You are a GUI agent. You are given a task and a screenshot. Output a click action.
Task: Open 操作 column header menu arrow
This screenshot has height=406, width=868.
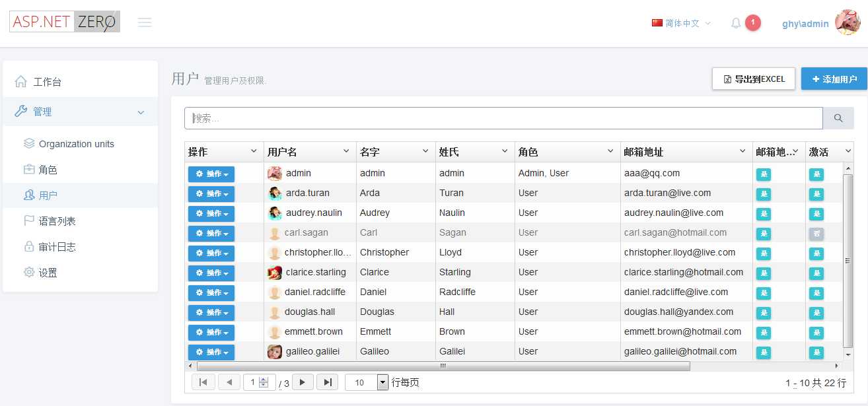[x=254, y=152]
